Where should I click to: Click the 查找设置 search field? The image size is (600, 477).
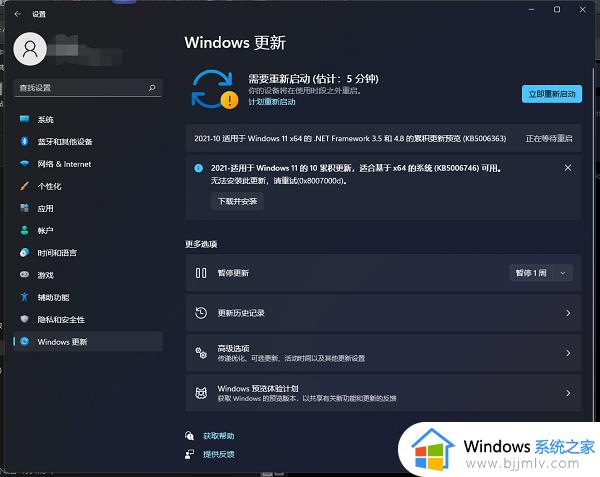click(88, 88)
